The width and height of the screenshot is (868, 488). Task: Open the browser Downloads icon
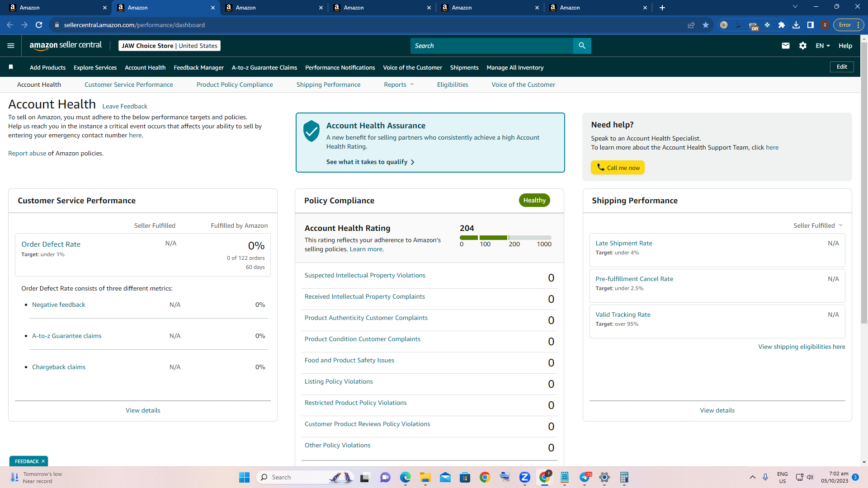796,25
